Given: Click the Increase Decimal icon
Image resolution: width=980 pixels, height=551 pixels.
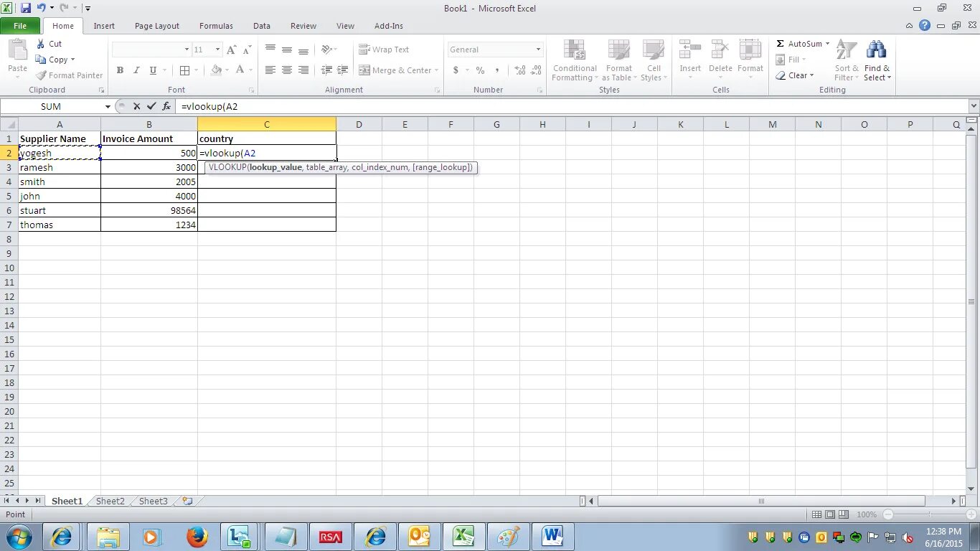Looking at the screenshot, I should (520, 70).
